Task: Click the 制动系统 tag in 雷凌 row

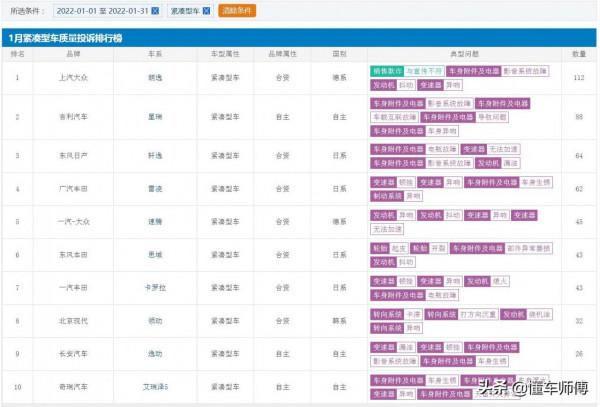Action: pyautogui.click(x=387, y=196)
